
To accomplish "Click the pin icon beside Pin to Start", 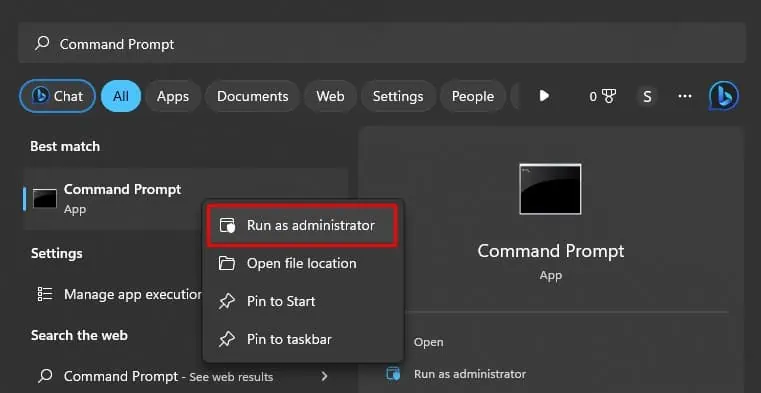I will click(227, 302).
